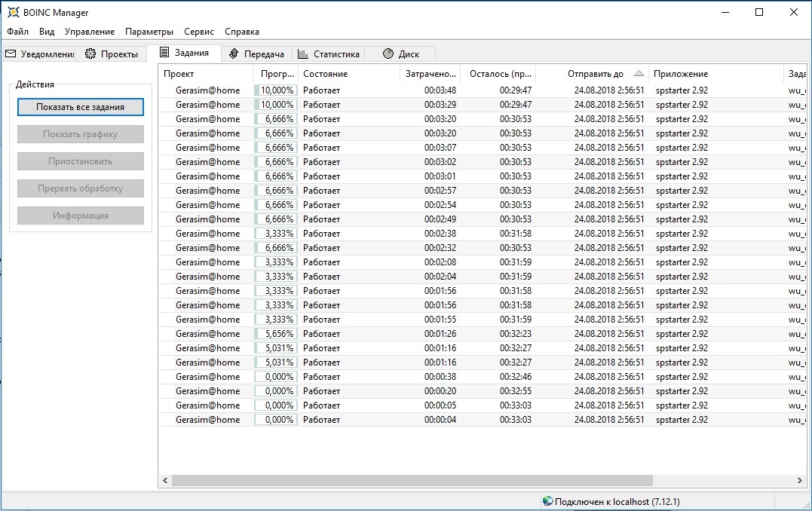Image resolution: width=812 pixels, height=511 pixels.
Task: Open the Параметры menu
Action: [149, 32]
